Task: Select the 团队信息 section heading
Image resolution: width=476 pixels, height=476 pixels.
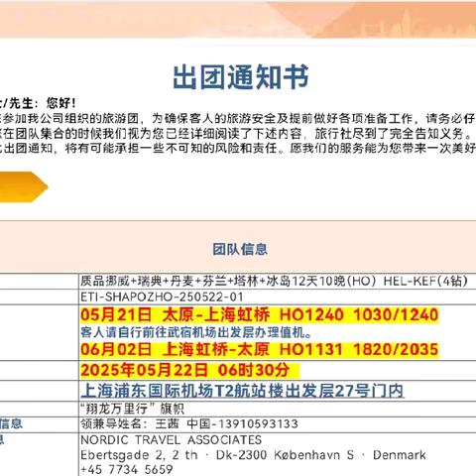Action: [x=240, y=249]
